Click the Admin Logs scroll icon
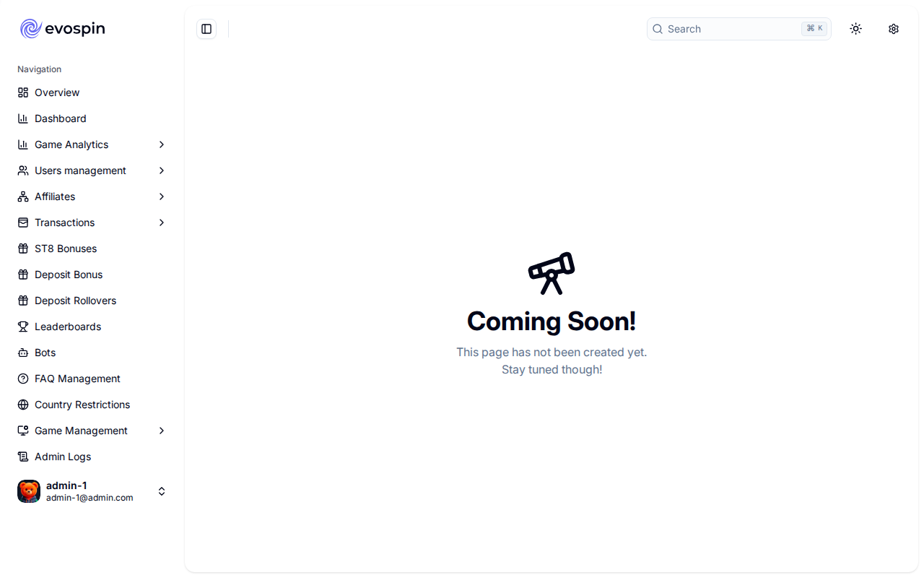924x578 pixels. tap(23, 457)
